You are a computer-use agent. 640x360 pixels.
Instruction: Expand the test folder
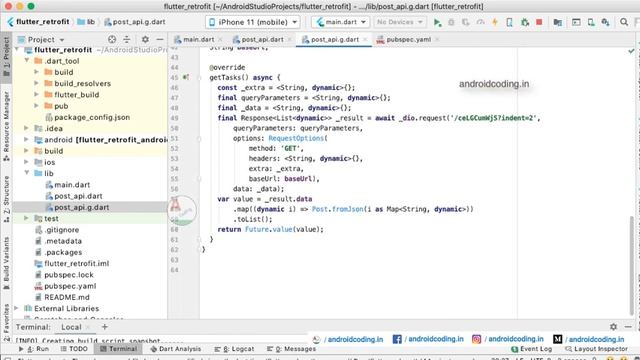point(27,218)
